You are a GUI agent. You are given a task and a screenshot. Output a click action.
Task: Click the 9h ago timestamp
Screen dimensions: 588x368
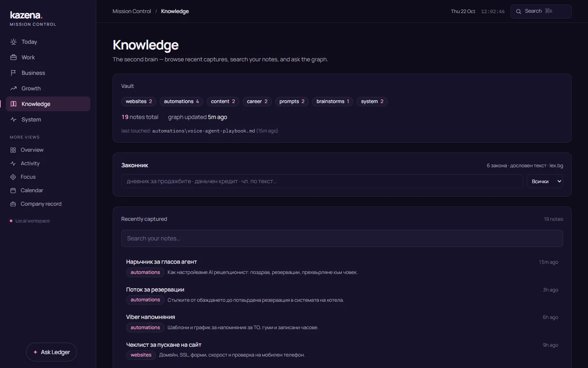[550, 345]
